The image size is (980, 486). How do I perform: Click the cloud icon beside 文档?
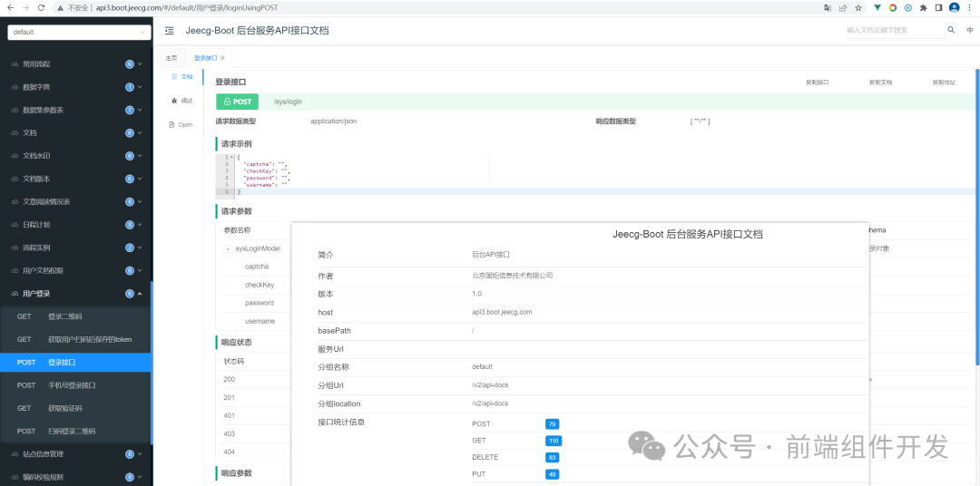coord(15,133)
